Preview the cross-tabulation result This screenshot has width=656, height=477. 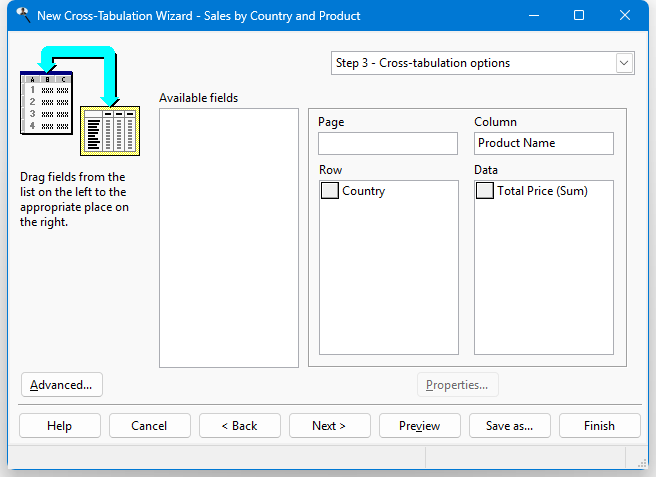tap(419, 425)
